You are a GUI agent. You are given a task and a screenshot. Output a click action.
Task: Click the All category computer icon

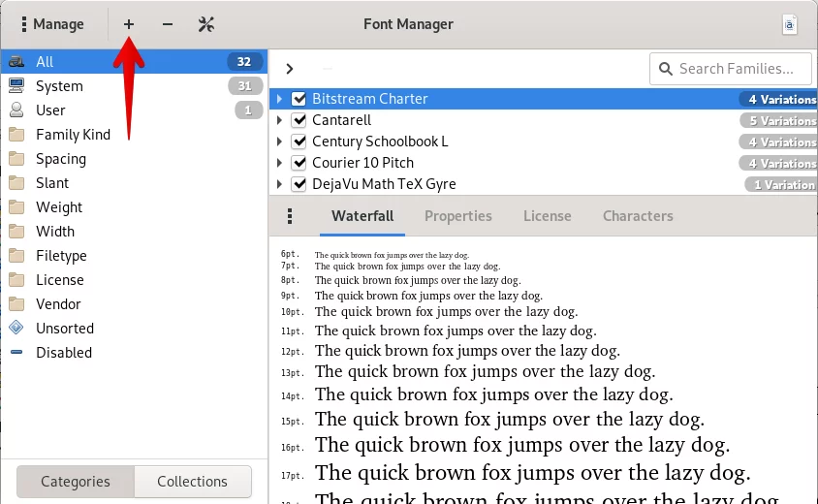click(x=16, y=62)
